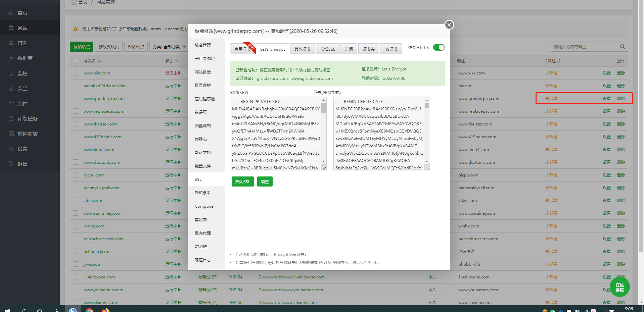Viewport: 644px width, 312px height.
Task: Click the search magnifier icon
Action: [x=623, y=47]
